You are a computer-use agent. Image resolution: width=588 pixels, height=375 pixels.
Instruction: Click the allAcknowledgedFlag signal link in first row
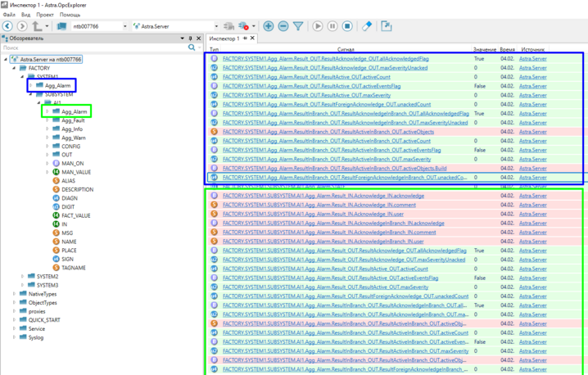(325, 59)
